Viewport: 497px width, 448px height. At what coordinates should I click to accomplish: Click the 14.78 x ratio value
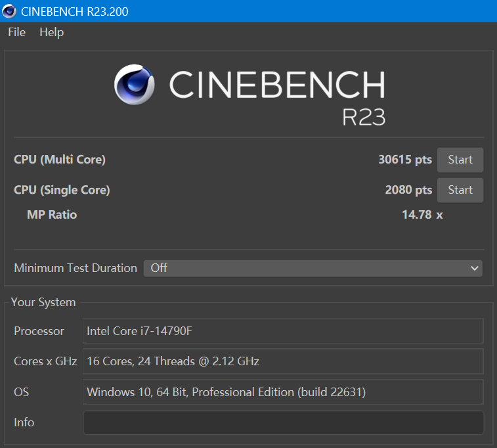421,214
